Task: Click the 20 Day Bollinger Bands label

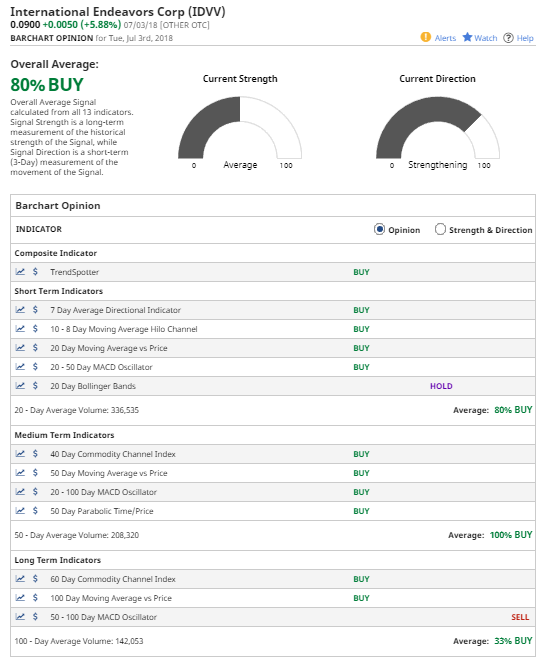Action: tap(93, 386)
